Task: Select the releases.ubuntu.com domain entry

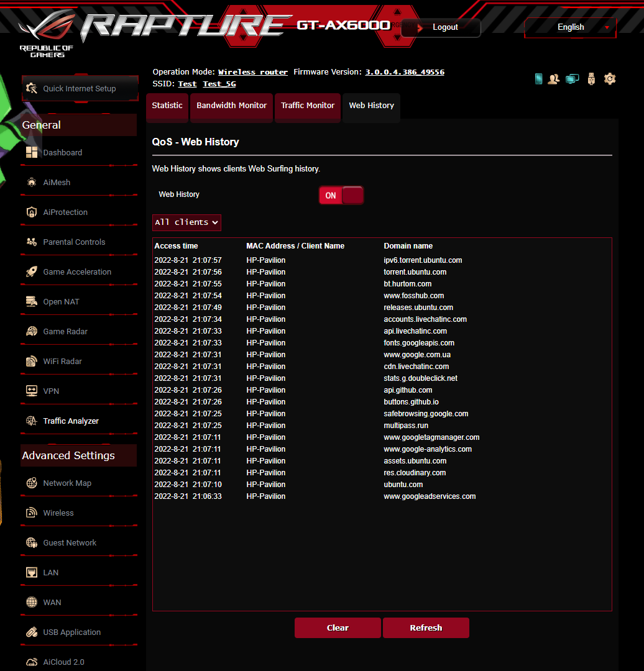Action: click(x=418, y=308)
